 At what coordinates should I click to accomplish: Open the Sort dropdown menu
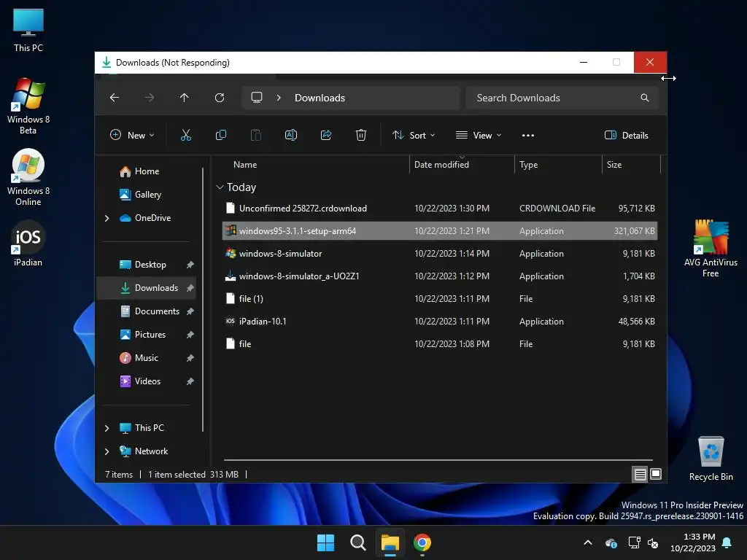click(414, 135)
